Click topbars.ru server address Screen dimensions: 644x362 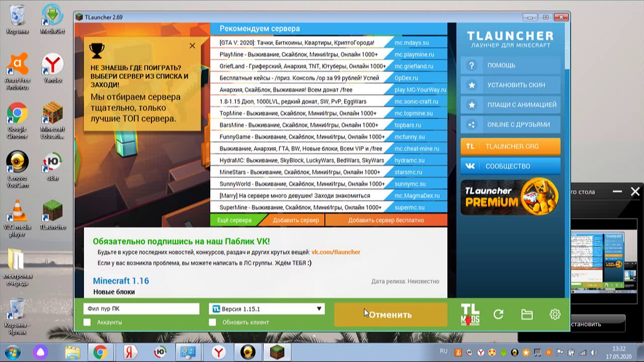[408, 125]
